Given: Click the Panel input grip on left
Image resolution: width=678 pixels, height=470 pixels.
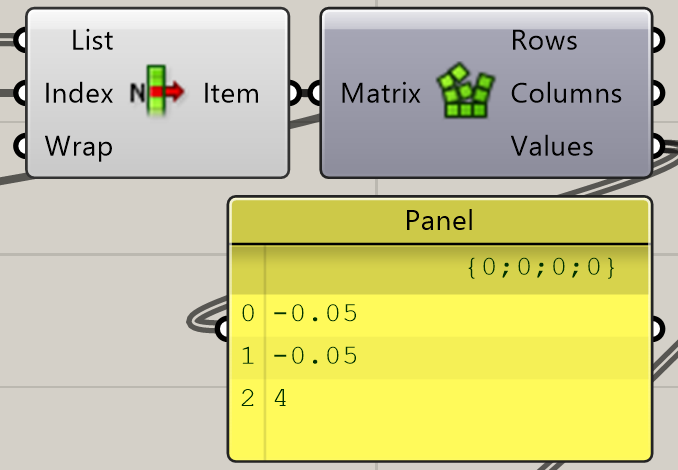Looking at the screenshot, I should 222,329.
